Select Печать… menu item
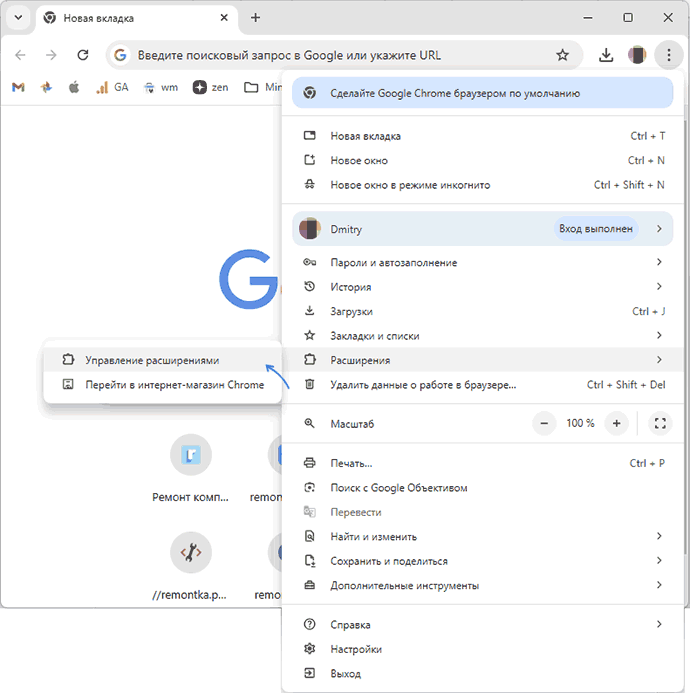Screen dimensions: 690x693 [x=482, y=463]
